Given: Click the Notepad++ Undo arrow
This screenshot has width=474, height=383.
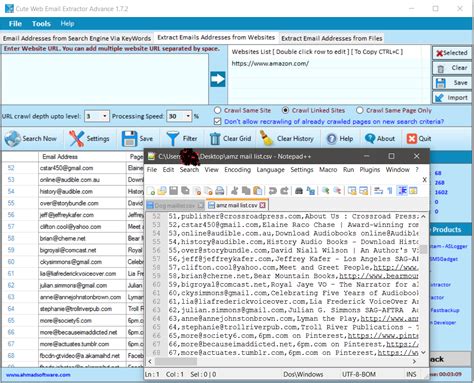Looking at the screenshot, I should pyautogui.click(x=273, y=191).
